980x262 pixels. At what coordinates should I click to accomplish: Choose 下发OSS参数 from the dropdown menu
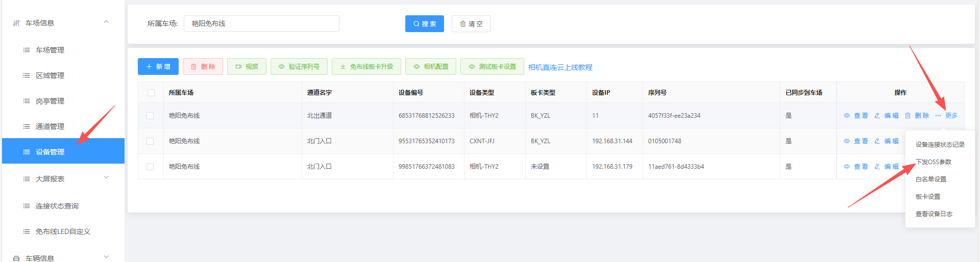pos(940,162)
